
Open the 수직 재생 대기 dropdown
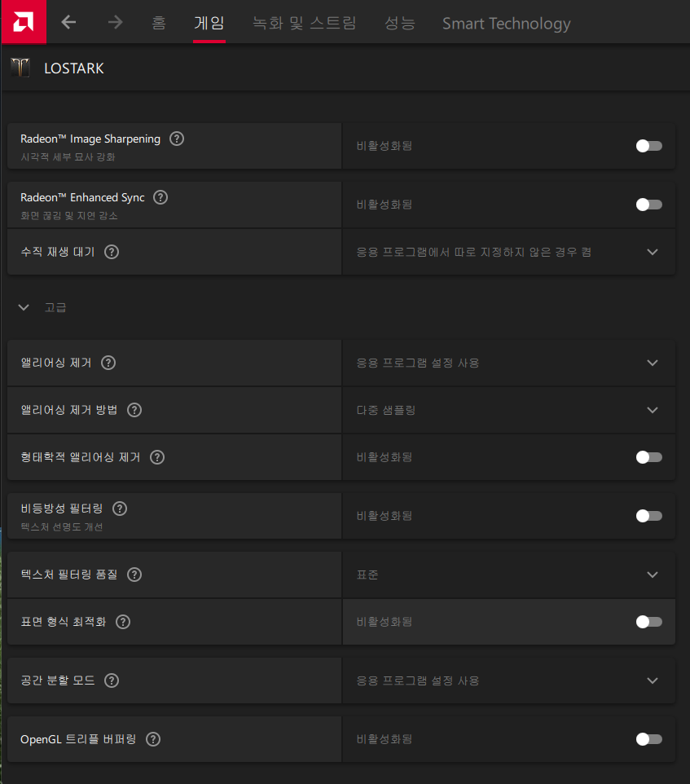coord(652,252)
